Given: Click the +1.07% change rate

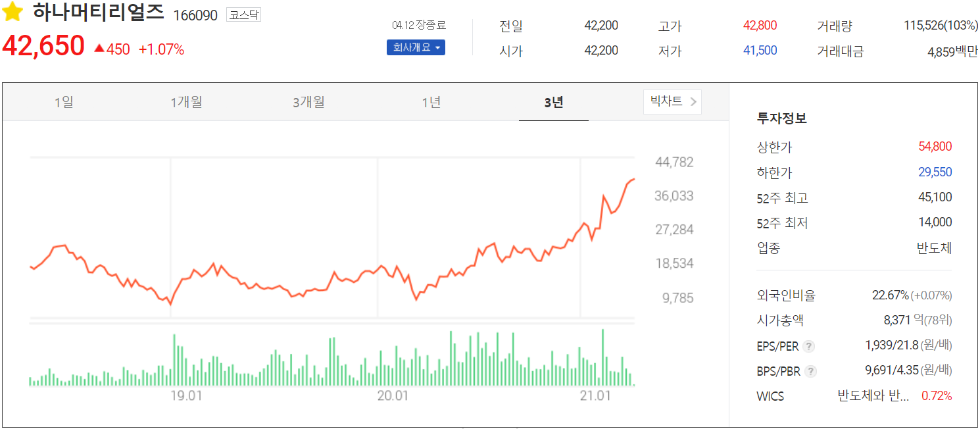Looking at the screenshot, I should 161,49.
